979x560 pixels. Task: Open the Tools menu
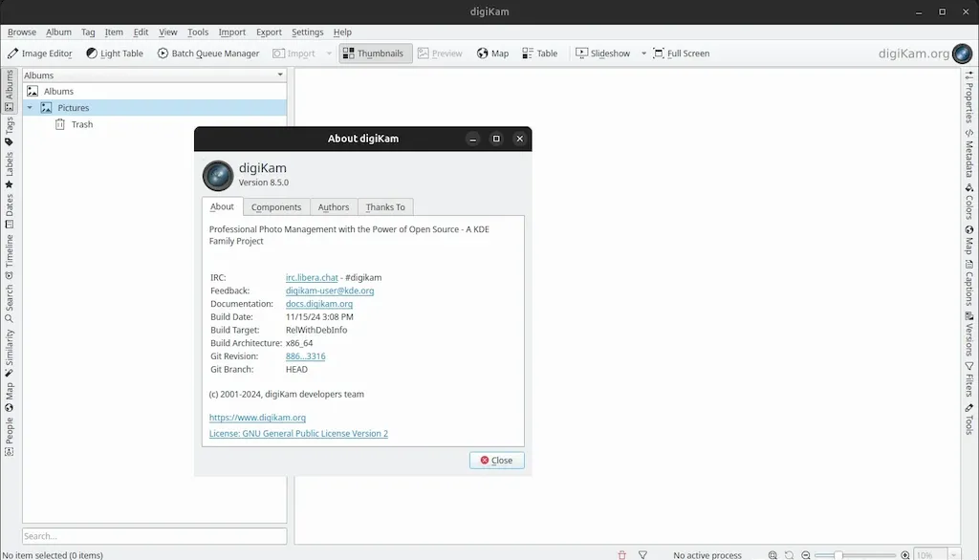197,32
